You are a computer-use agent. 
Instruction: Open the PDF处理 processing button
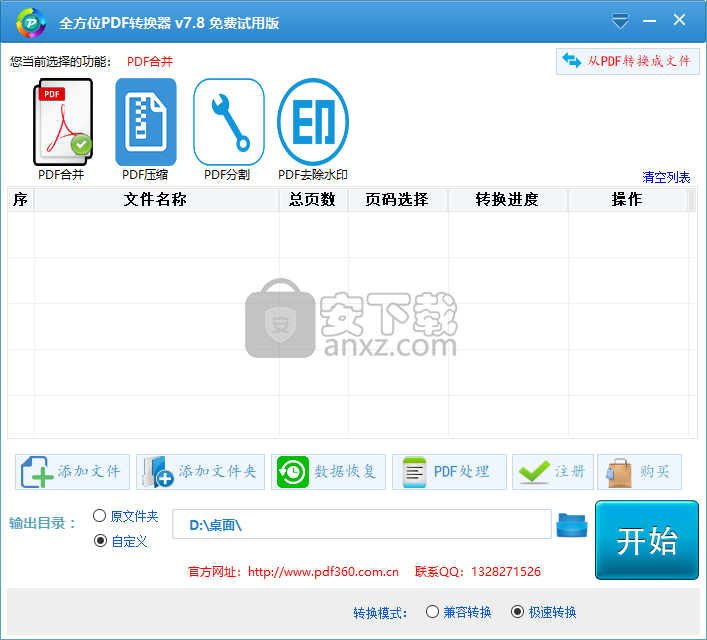point(449,472)
